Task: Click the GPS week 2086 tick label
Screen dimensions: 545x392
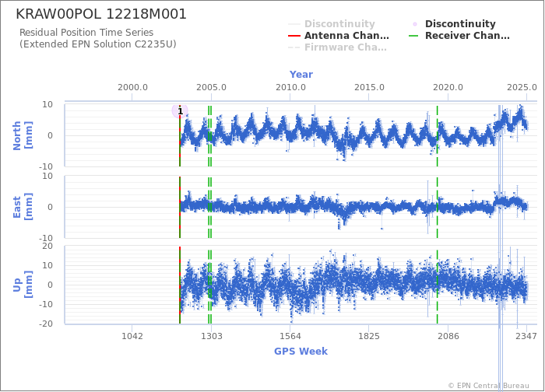Action: (x=448, y=336)
